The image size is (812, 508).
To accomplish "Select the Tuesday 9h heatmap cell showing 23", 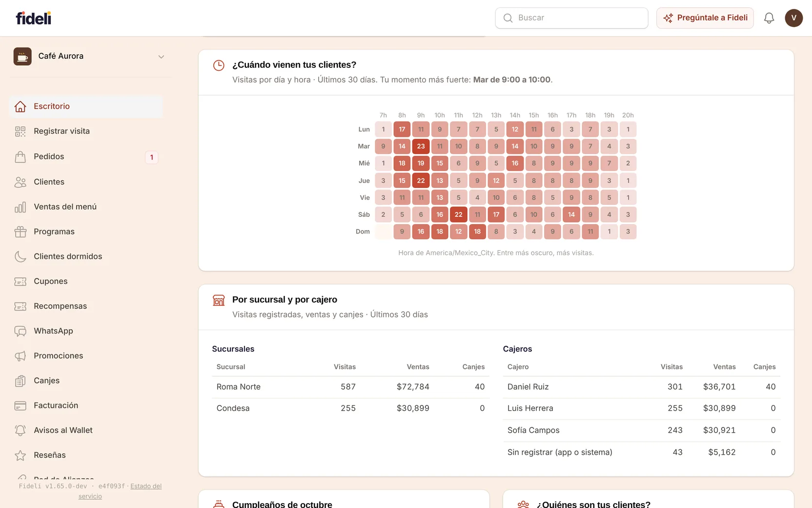I will pos(421,147).
